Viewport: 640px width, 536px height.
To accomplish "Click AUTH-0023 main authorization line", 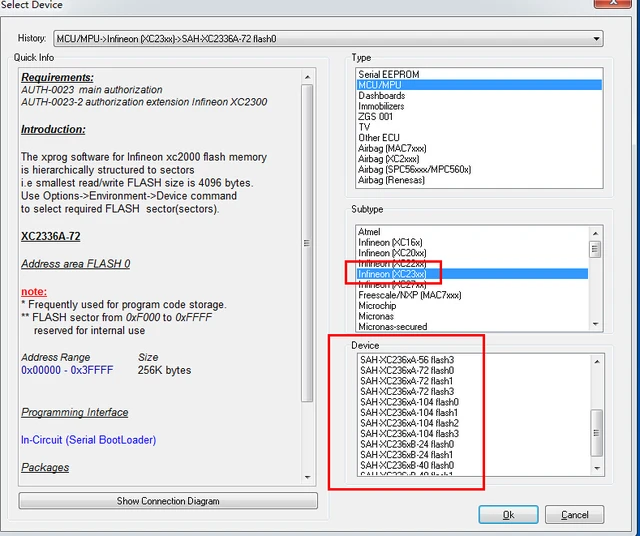I will click(91, 90).
